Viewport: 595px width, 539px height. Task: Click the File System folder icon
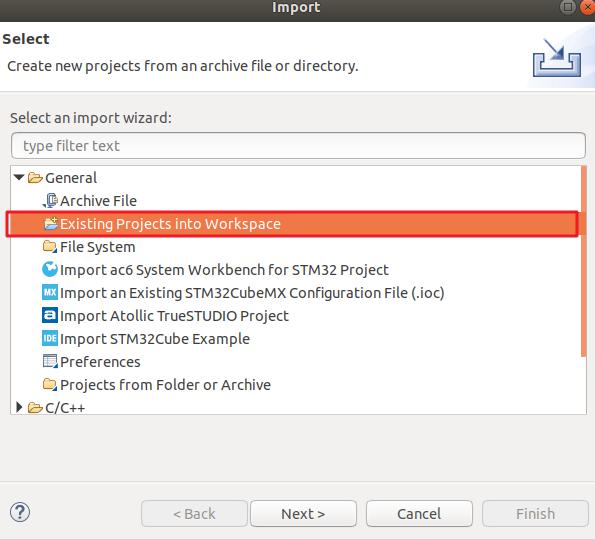tap(50, 247)
